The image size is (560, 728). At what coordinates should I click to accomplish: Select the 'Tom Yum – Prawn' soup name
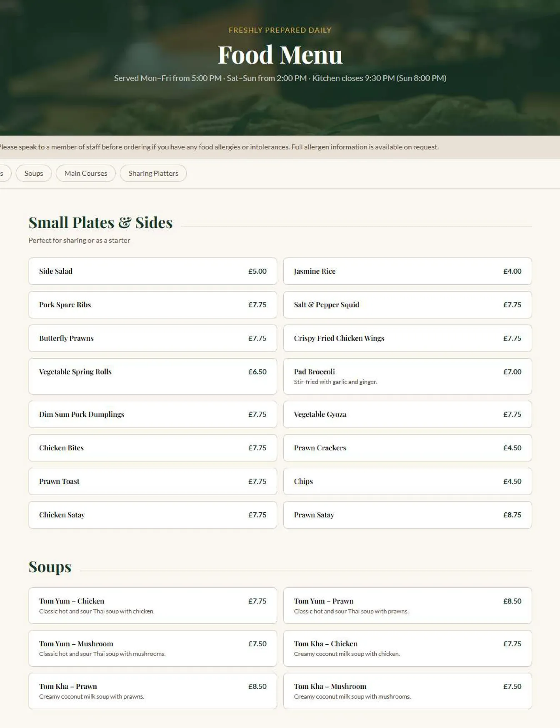click(x=324, y=601)
